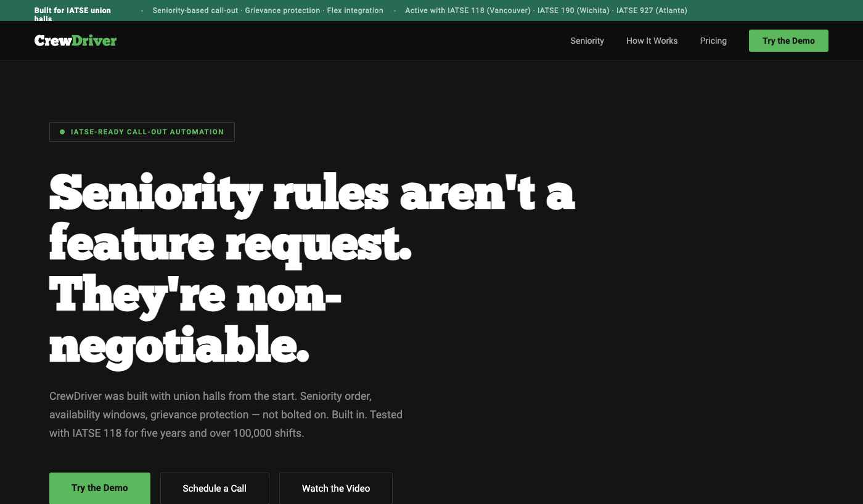
Task: Click the "CrewDriver was built with union halls" paragraph
Action: [x=226, y=415]
